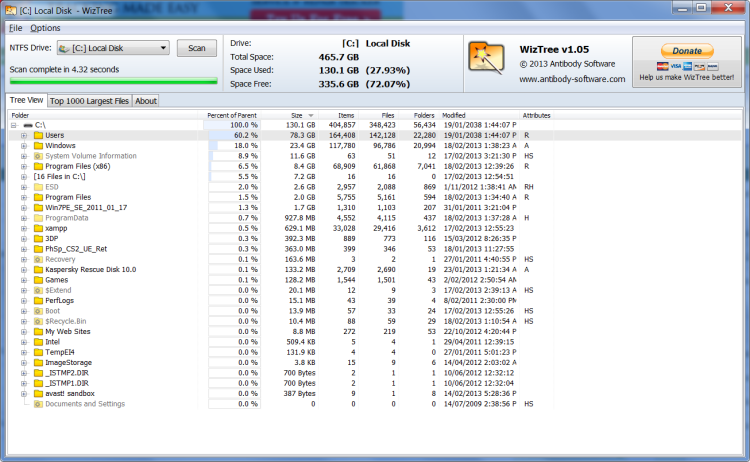
Task: Click the Donate button
Action: [x=687, y=51]
